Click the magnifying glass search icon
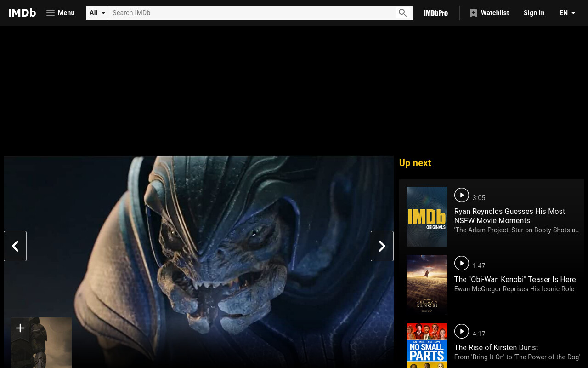 [403, 13]
